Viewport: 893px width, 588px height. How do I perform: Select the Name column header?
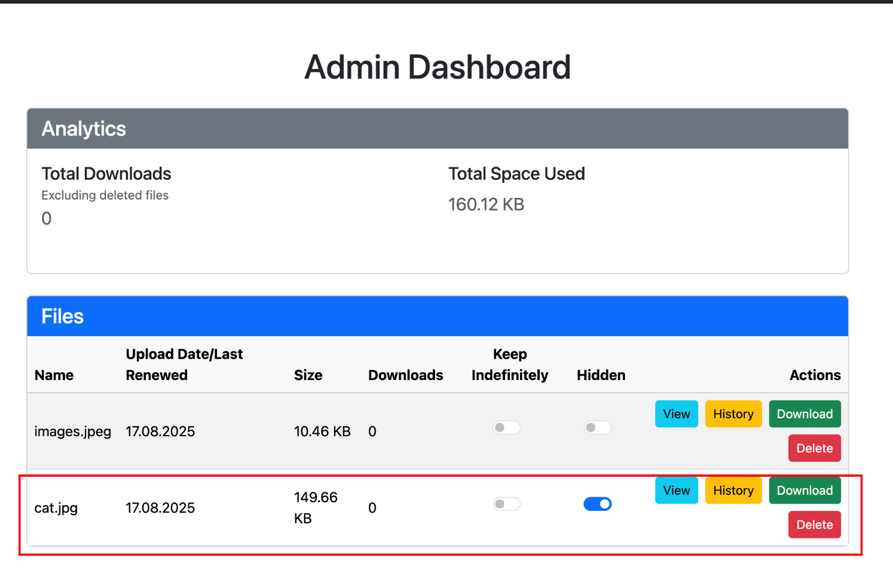coord(54,375)
